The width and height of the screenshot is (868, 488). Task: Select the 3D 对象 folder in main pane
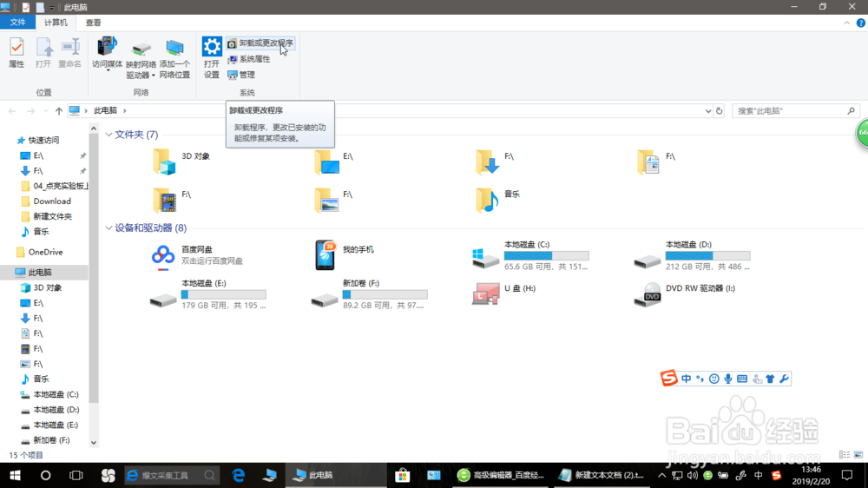coord(181,162)
